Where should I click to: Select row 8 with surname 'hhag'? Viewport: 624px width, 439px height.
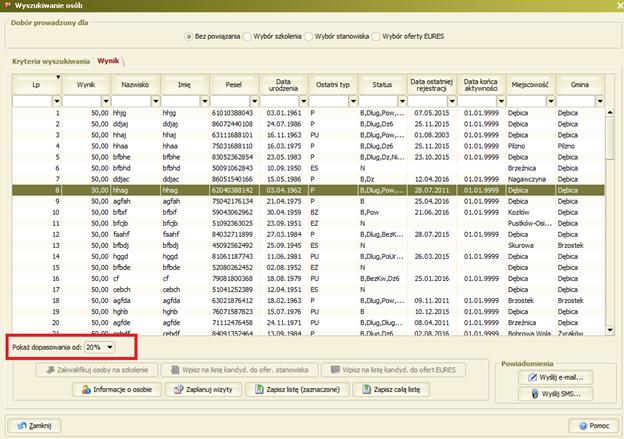coord(308,190)
